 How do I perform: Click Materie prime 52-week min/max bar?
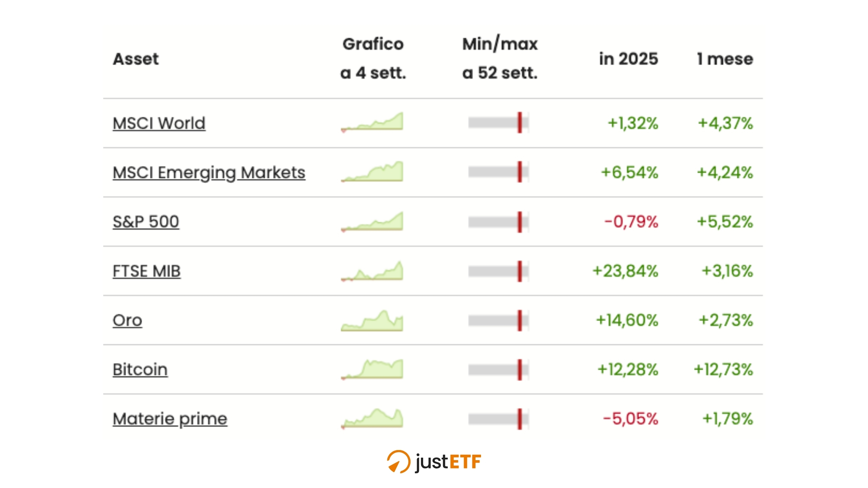pyautogui.click(x=498, y=419)
